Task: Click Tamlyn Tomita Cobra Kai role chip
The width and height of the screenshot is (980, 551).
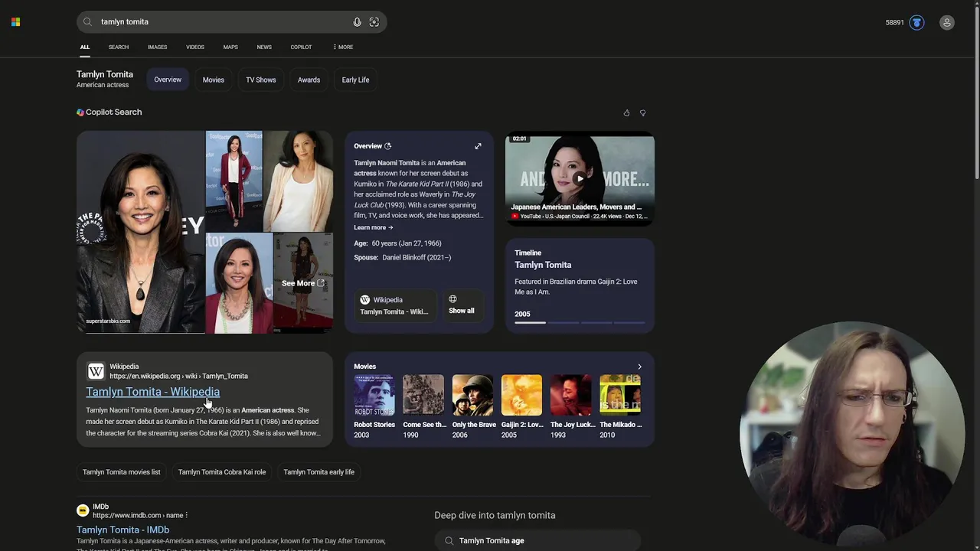Action: tap(222, 472)
